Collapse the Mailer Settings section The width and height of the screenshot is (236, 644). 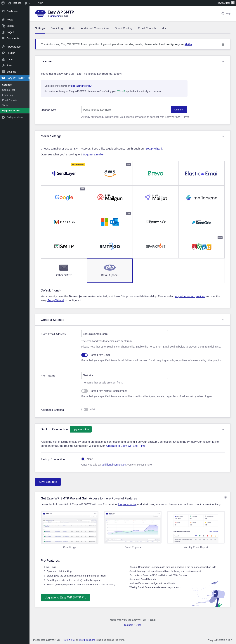223,136
